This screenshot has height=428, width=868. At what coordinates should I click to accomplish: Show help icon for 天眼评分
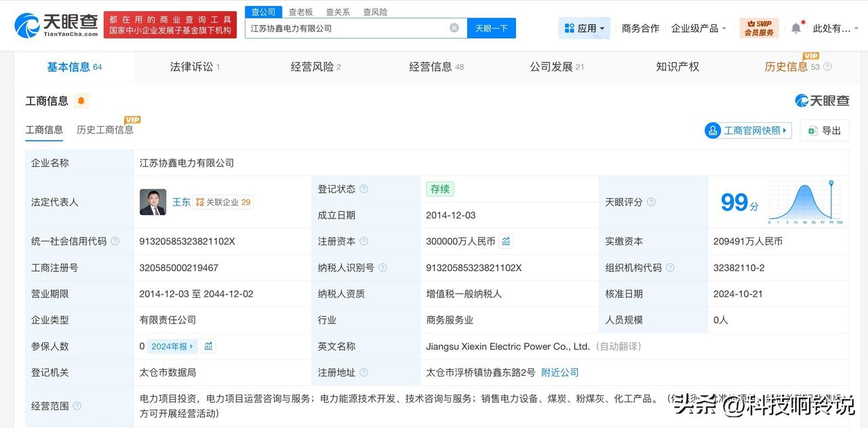[651, 202]
